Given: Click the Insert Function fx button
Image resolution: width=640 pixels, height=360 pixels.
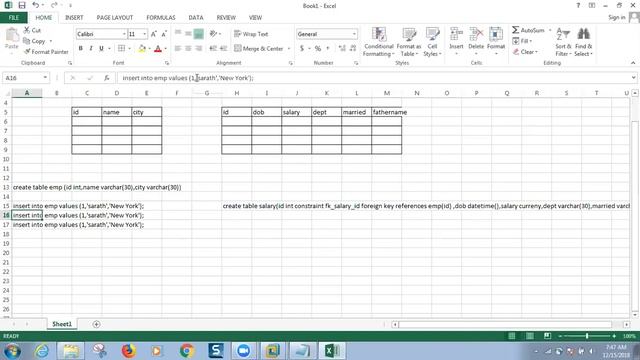Looking at the screenshot, I should click(x=107, y=78).
